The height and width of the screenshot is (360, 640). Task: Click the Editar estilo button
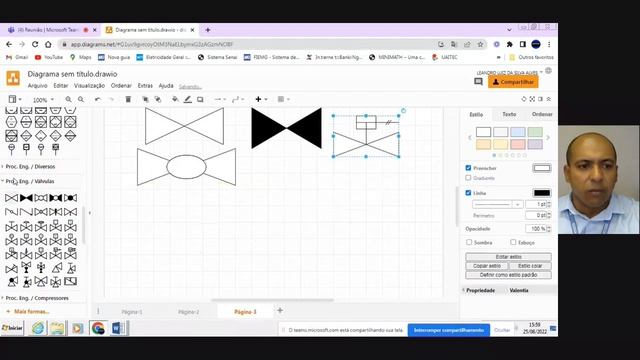click(509, 257)
